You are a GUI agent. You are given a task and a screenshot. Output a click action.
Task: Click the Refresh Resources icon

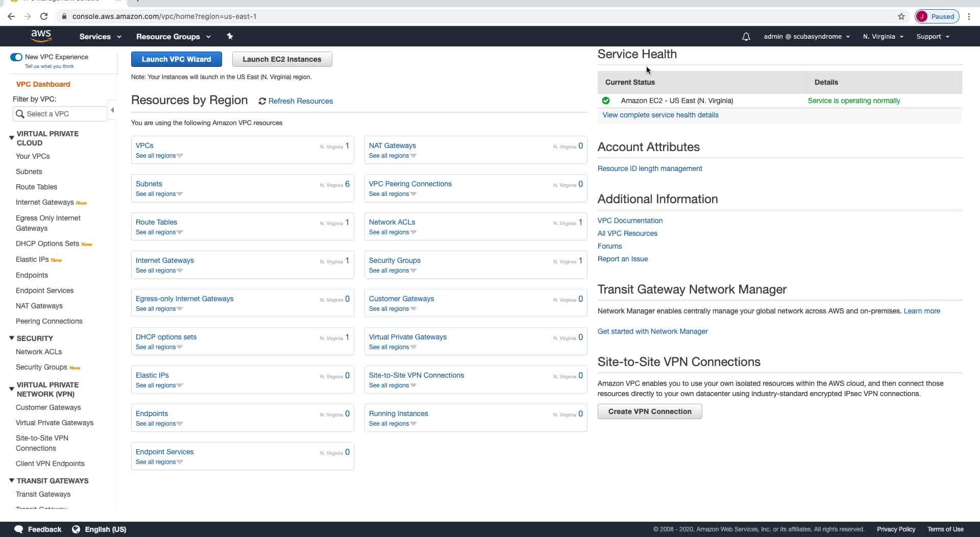[x=262, y=101]
